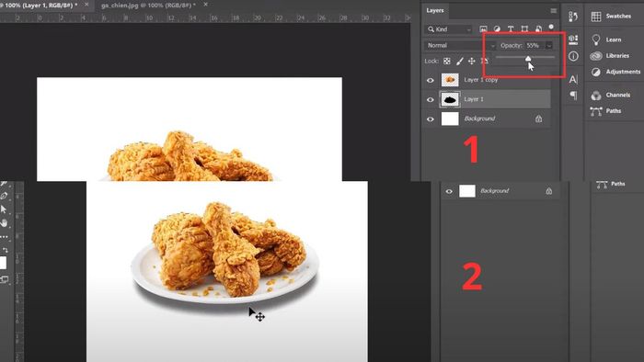Click the Paths icon beside Channels

point(596,111)
